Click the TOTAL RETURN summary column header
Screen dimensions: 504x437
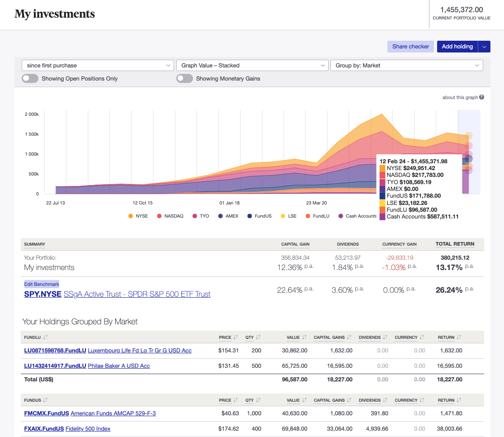click(x=455, y=244)
